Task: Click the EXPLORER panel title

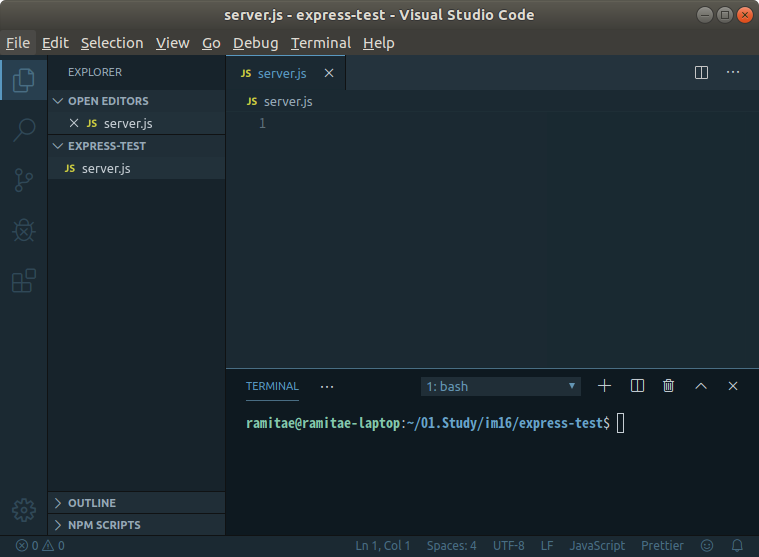Action: [x=95, y=72]
